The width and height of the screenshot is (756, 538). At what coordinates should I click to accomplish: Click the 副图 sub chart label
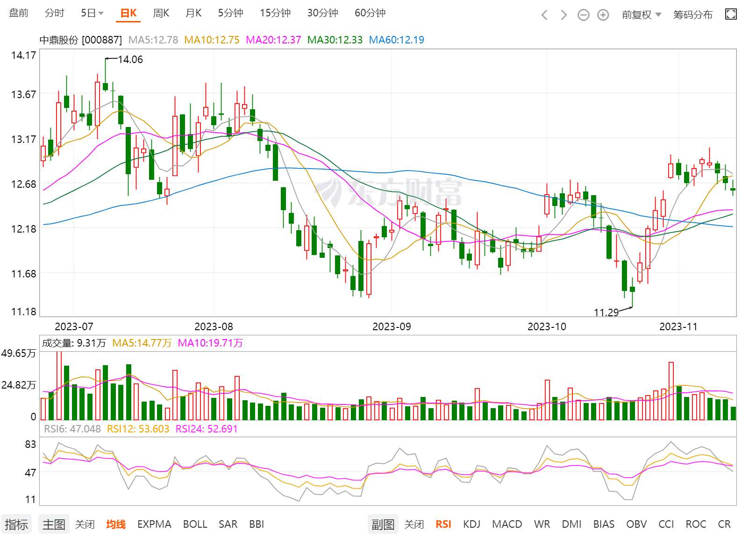(383, 524)
